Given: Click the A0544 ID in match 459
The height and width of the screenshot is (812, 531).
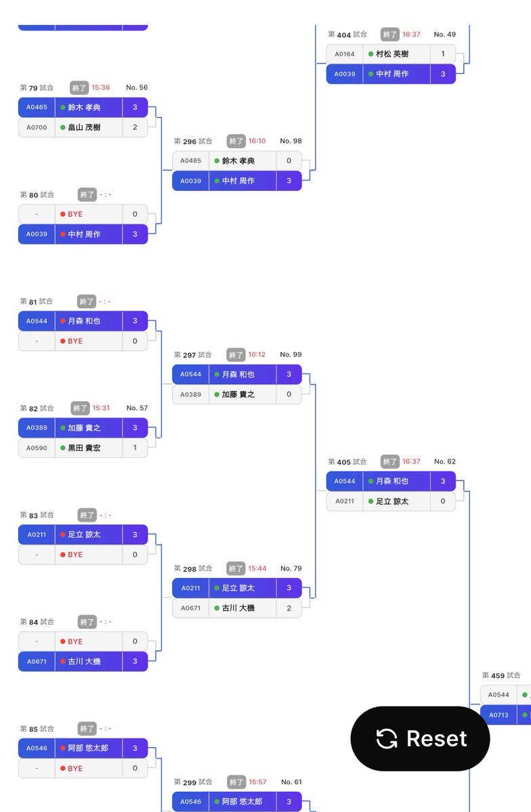Looking at the screenshot, I should pos(498,695).
